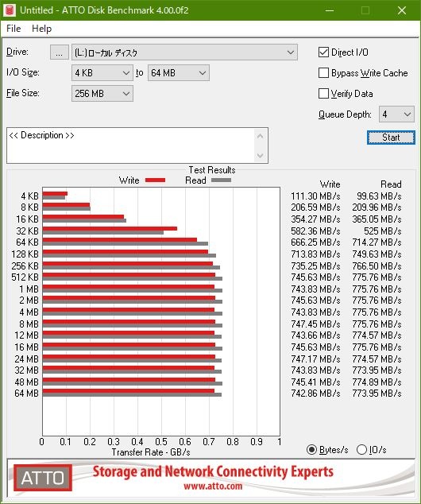
Task: Browse for a drive with the ... button
Action: pos(59,52)
